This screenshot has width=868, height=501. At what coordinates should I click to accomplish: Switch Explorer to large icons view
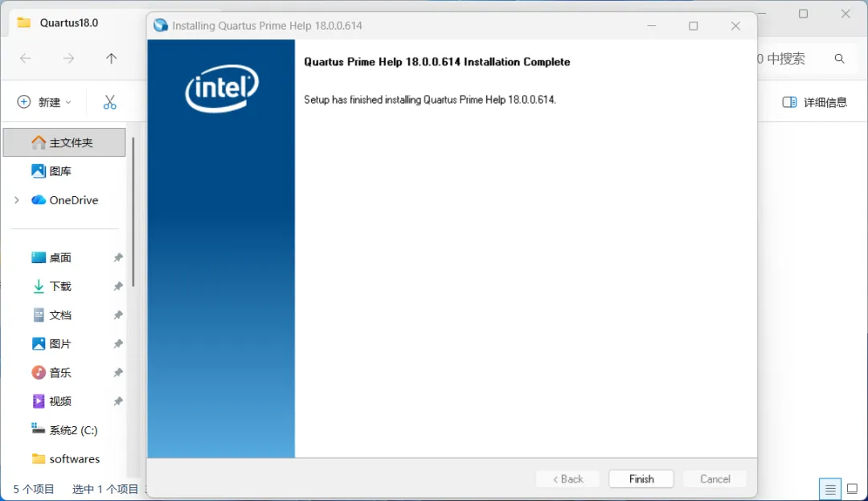click(x=852, y=489)
